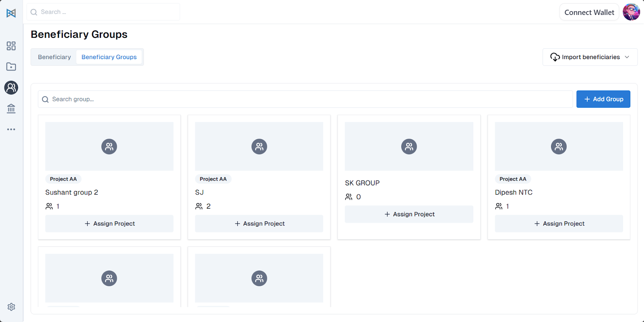
Task: Assign Project to Sushant group 2
Action: pos(109,224)
